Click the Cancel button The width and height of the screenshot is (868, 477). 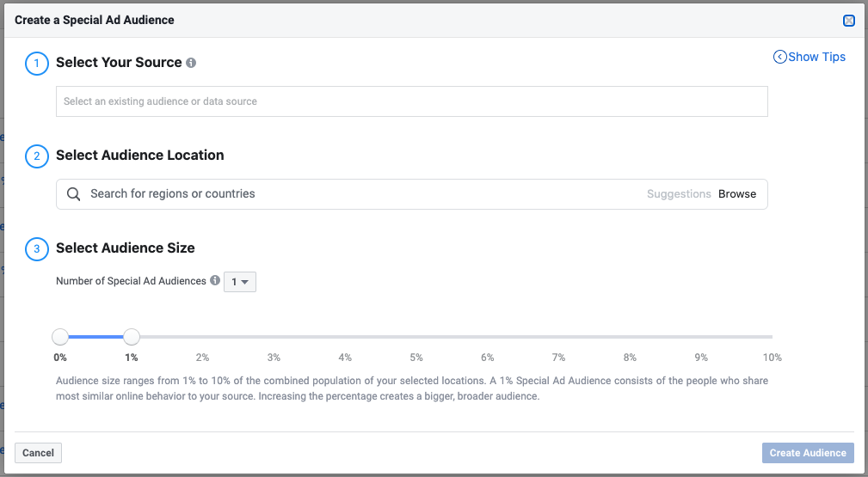click(38, 453)
